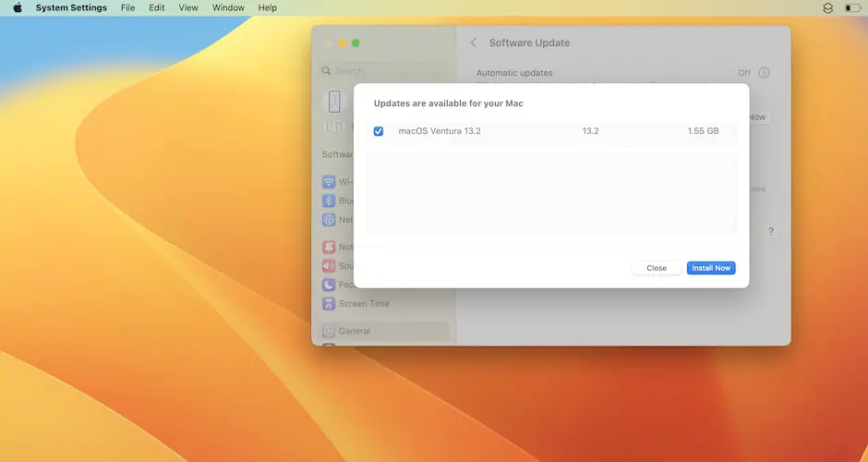Click the question mark help button
Viewport: 868px width, 462px height.
770,232
